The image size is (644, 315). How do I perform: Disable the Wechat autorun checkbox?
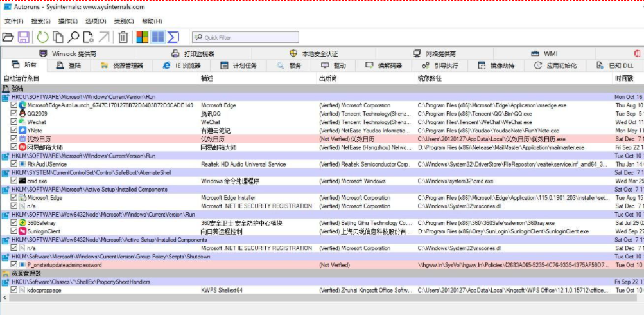[x=14, y=122]
